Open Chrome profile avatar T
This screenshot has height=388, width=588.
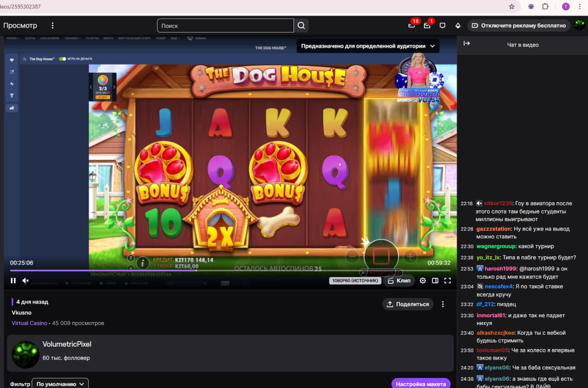[x=566, y=7]
